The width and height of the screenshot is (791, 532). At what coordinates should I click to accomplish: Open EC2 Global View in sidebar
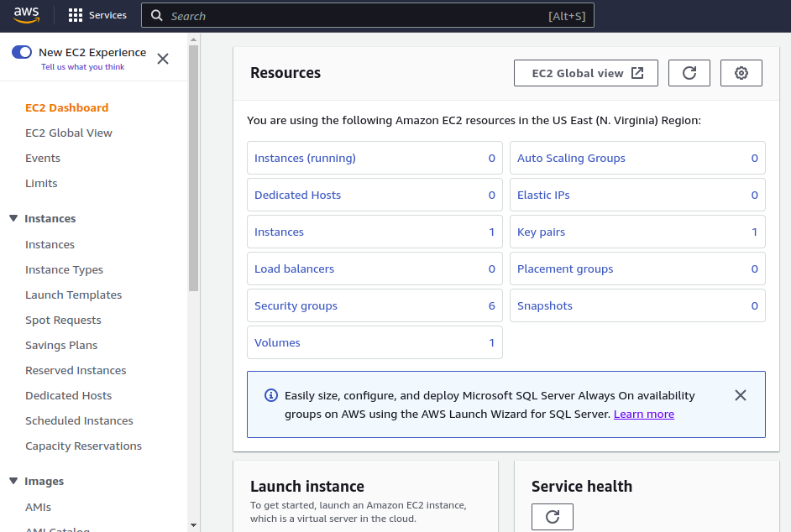click(69, 133)
